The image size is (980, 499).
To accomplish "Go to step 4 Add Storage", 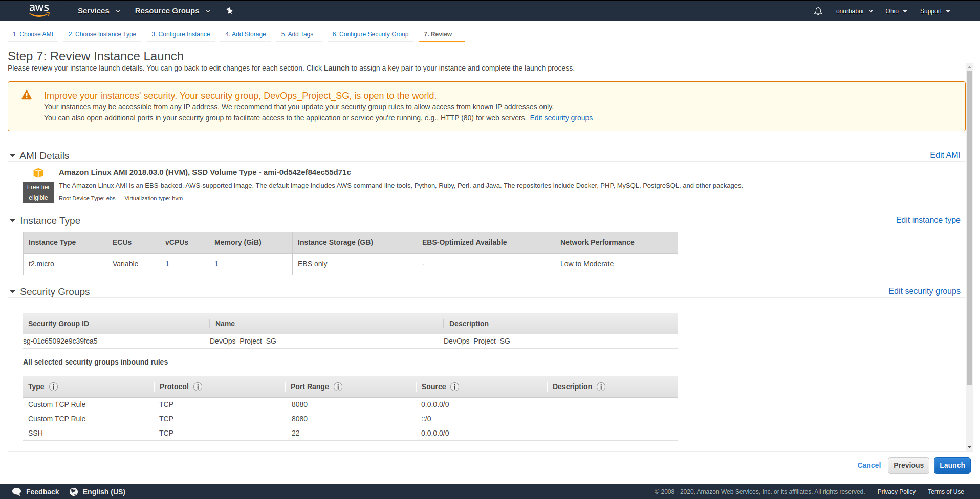I will (246, 34).
